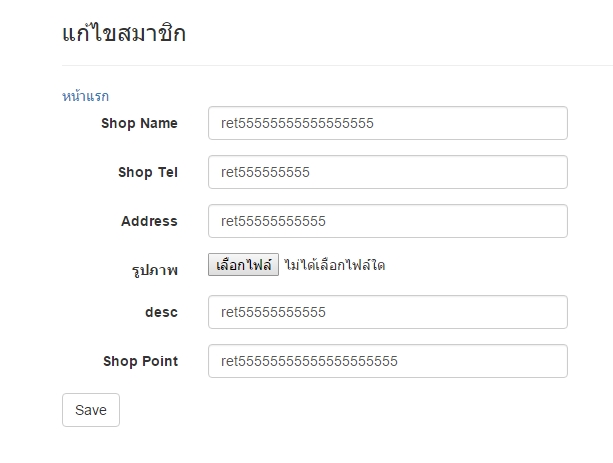
Task: Click the 'Address' field label
Action: pyautogui.click(x=149, y=221)
